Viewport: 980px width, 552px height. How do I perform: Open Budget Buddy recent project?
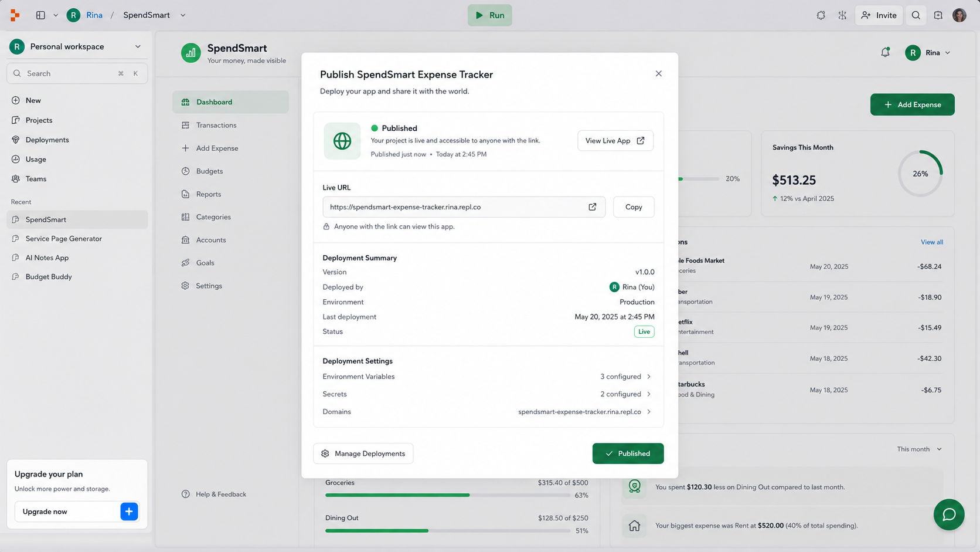click(x=77, y=277)
